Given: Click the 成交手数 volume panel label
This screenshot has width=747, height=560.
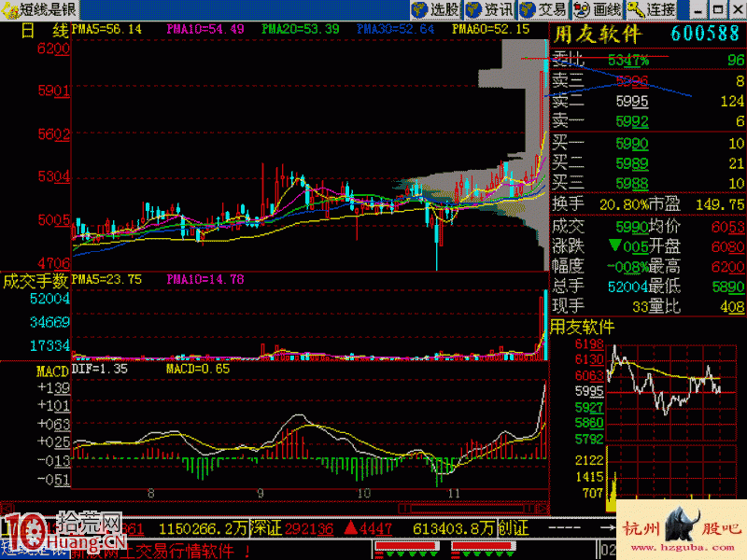Looking at the screenshot, I should click(x=35, y=281).
